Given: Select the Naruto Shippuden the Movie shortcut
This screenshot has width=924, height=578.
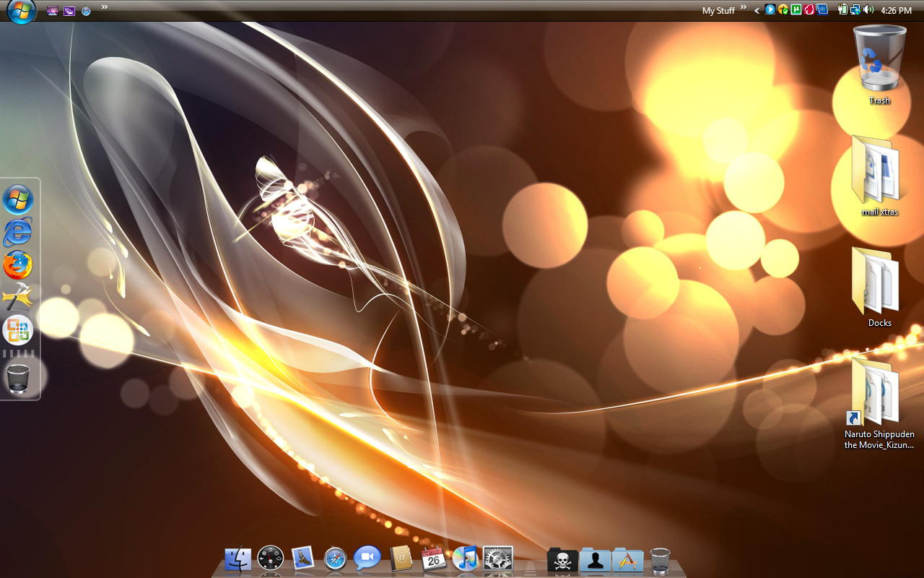Looking at the screenshot, I should point(879,403).
